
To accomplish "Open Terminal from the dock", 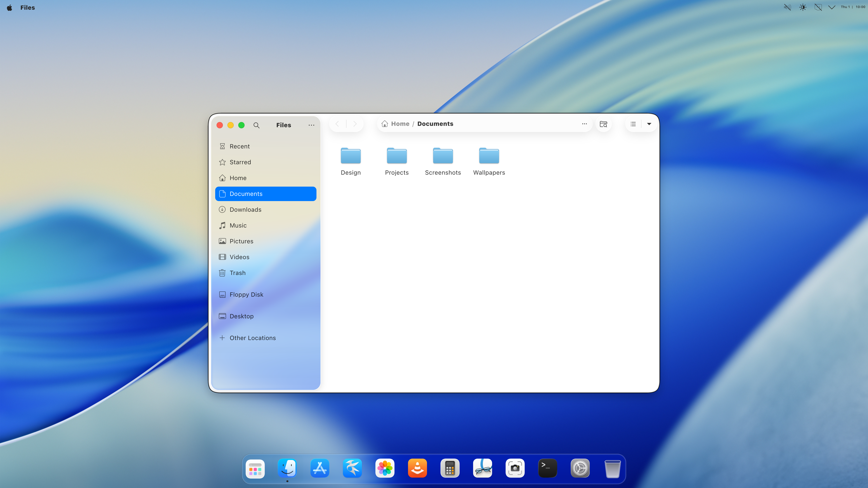I will coord(547,469).
